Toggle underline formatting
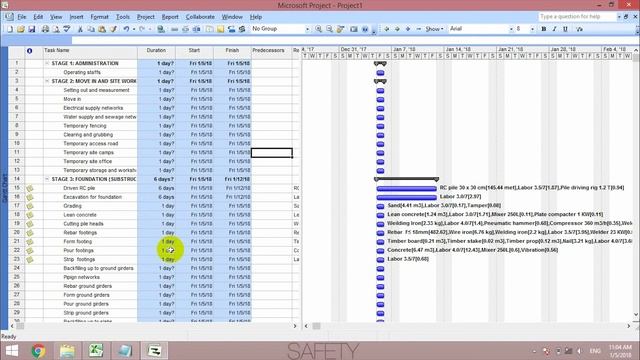The image size is (640, 360). click(x=565, y=29)
